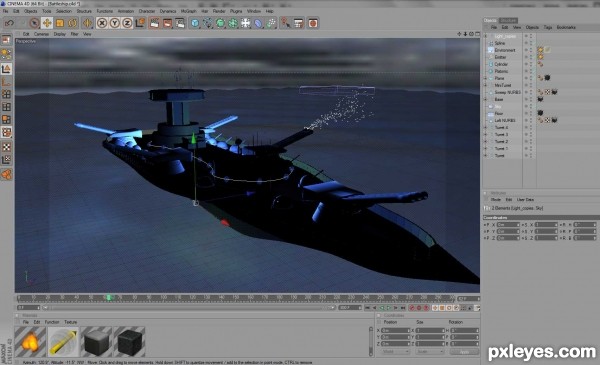Open the World dropdown in Coordinates panel
The height and width of the screenshot is (365, 600).
396,351
